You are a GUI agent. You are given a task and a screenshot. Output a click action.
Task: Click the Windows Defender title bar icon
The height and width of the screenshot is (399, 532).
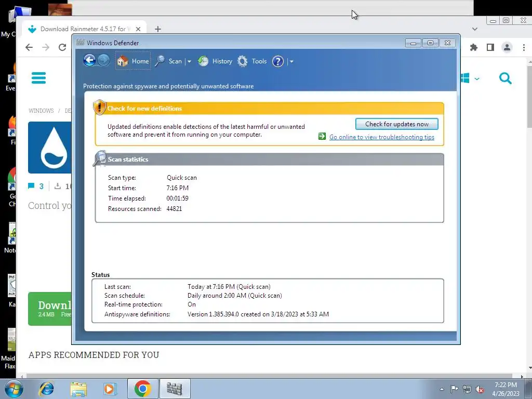click(x=80, y=43)
